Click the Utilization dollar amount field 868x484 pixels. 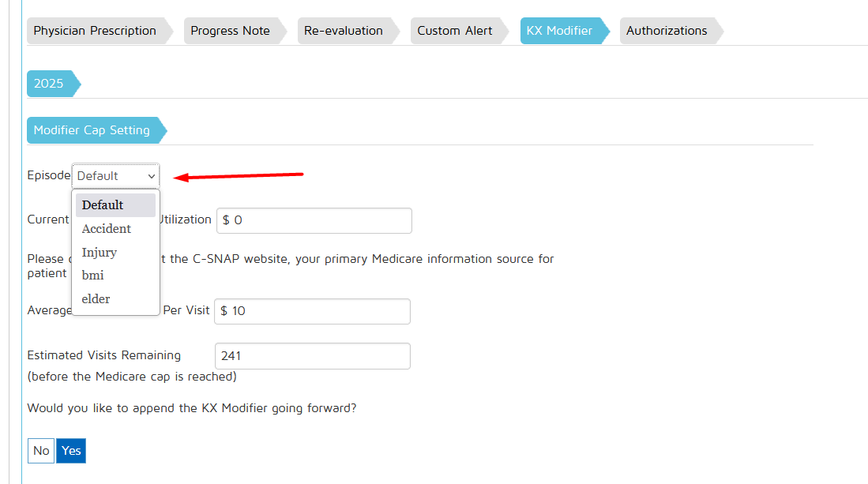[x=314, y=220]
